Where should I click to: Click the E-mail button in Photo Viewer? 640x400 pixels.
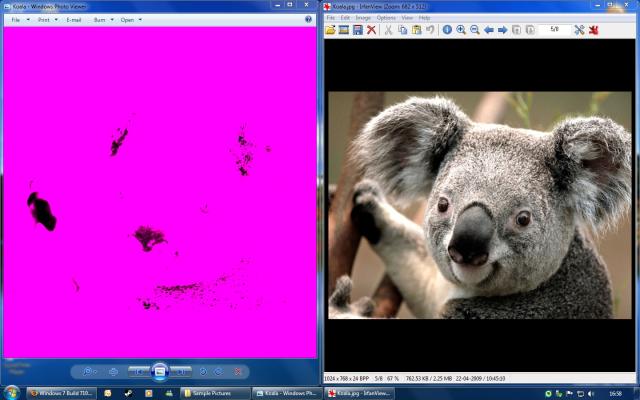[x=74, y=19]
